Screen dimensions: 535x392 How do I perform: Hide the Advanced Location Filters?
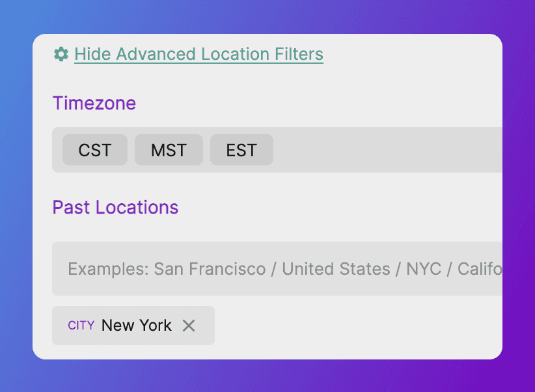coord(199,54)
